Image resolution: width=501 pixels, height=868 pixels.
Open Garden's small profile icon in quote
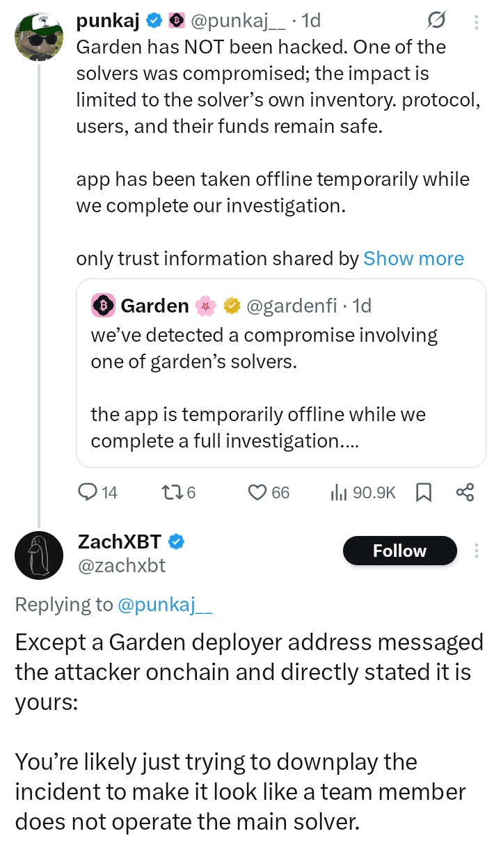[103, 306]
